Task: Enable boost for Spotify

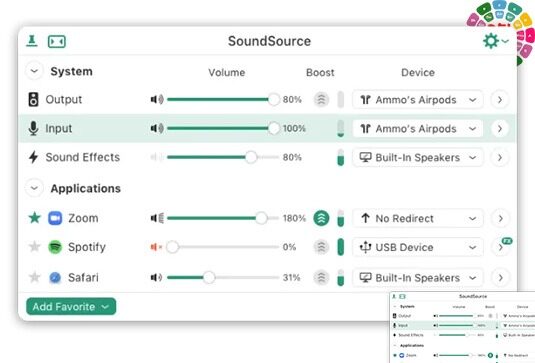Action: (321, 247)
